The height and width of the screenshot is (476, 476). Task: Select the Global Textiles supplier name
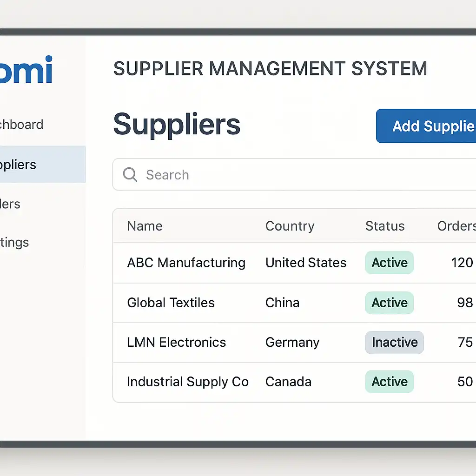171,303
